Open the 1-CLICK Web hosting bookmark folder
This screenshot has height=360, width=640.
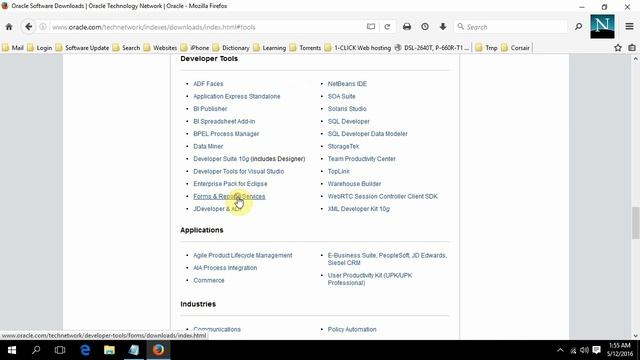358,48
